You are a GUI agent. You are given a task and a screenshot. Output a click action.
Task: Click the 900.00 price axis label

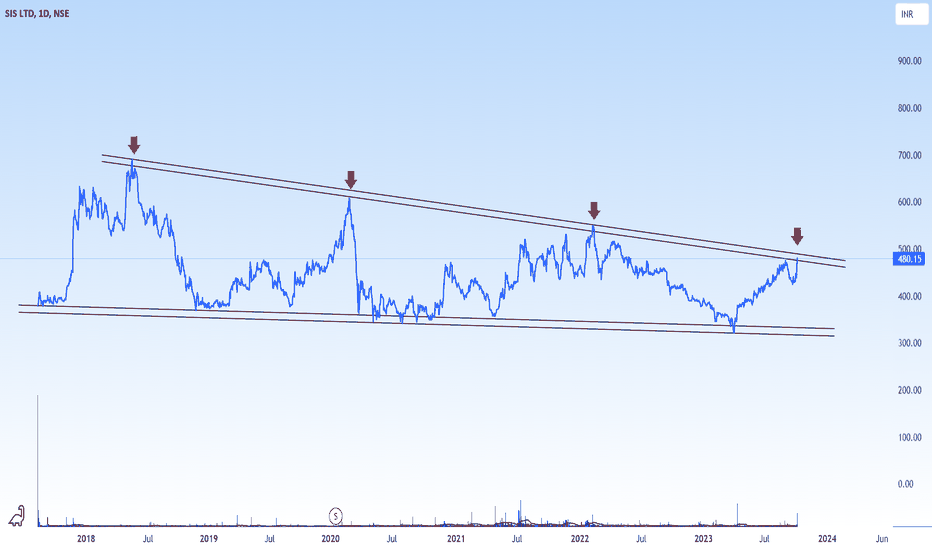(909, 61)
